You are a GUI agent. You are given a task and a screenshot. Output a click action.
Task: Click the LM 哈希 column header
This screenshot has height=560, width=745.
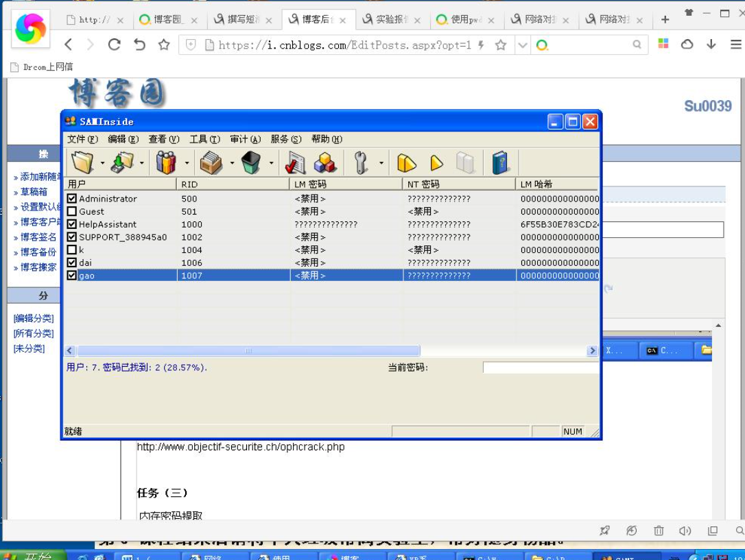tap(557, 184)
